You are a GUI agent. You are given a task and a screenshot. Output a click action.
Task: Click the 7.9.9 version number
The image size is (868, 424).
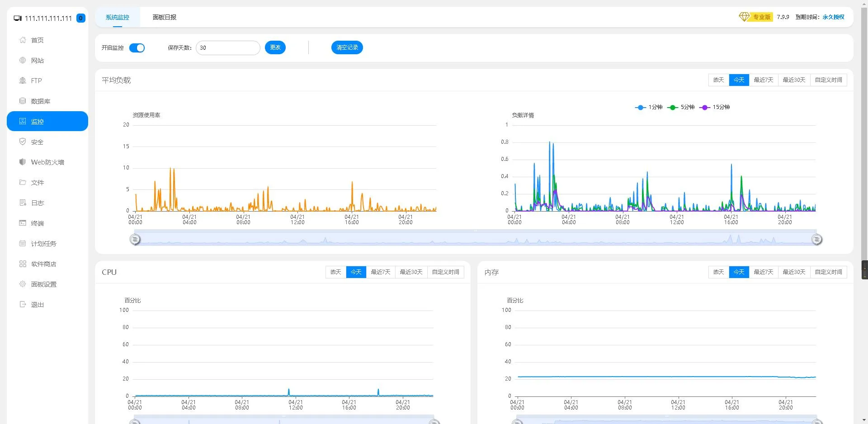coord(783,17)
